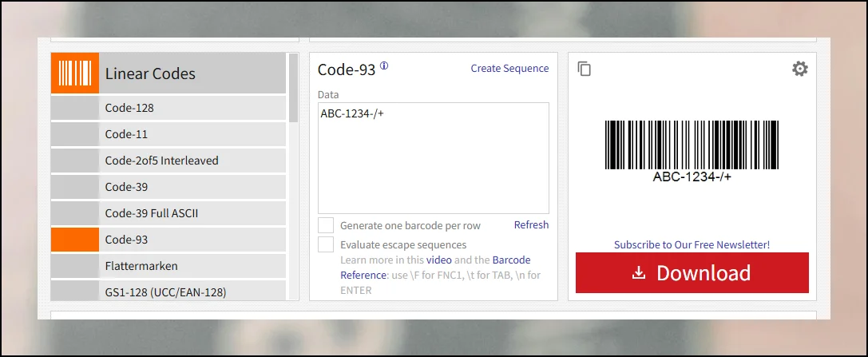Click inside the Data text field

pyautogui.click(x=433, y=160)
